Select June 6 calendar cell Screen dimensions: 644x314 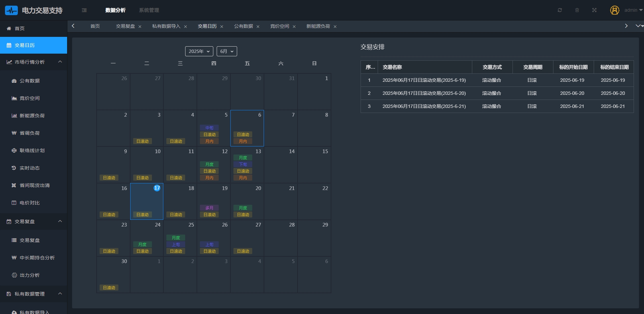tap(247, 128)
